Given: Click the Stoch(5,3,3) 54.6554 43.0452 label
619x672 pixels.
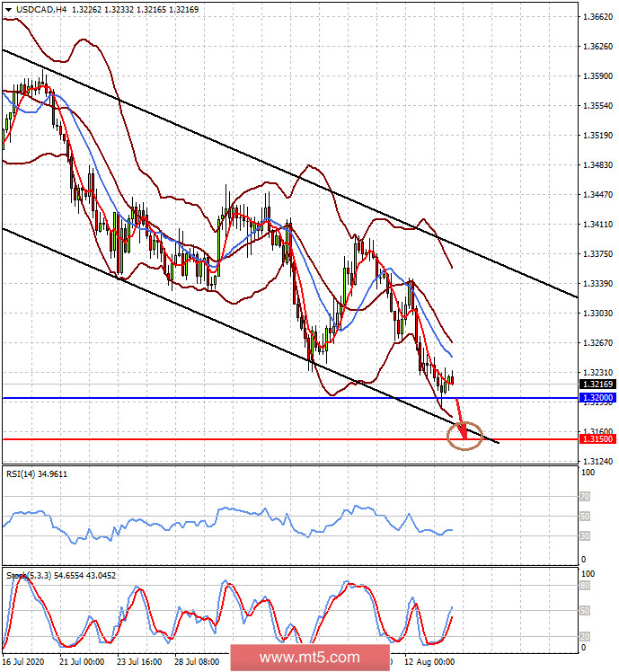Looking at the screenshot, I should (61, 575).
